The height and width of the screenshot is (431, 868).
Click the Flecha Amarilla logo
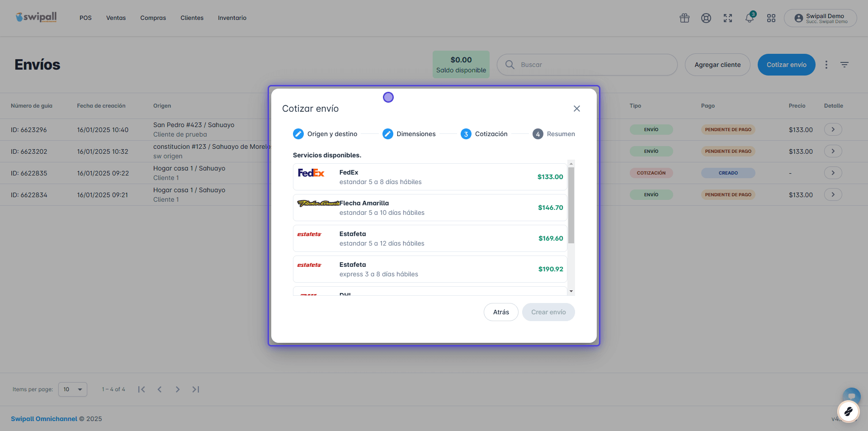pos(318,204)
